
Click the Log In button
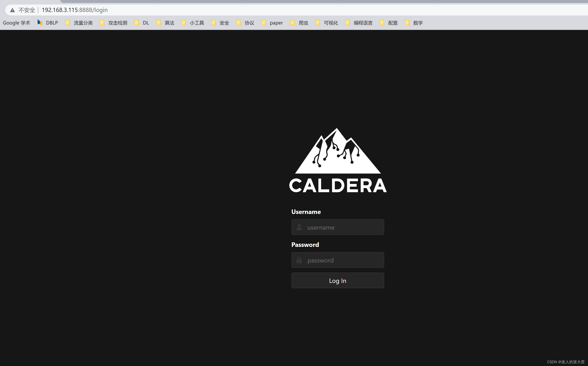click(x=338, y=280)
